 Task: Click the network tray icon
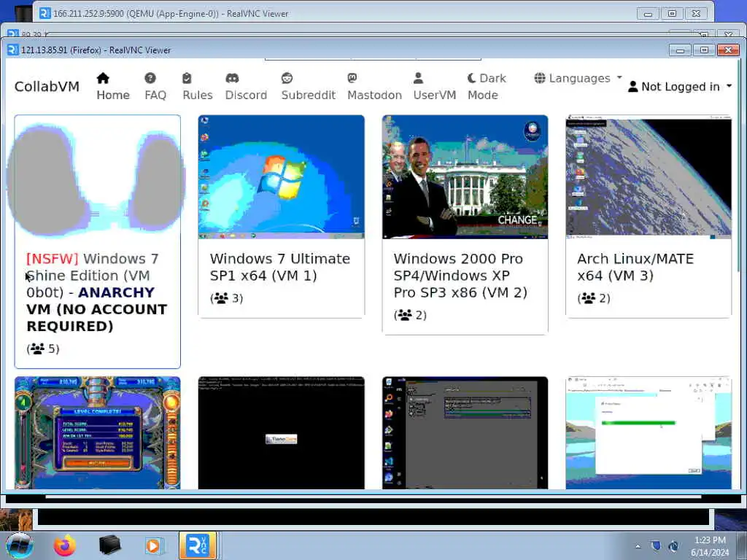coord(673,546)
